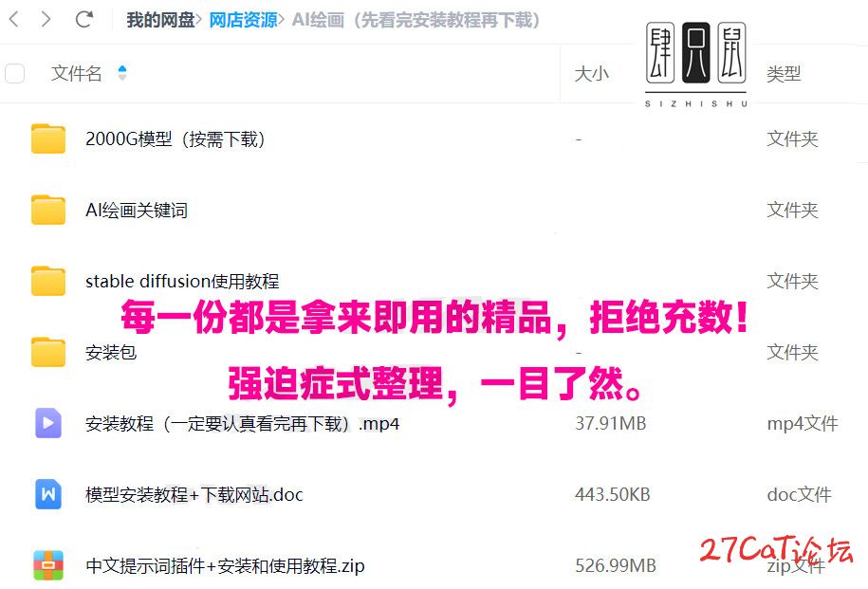The image size is (868, 589).
Task: Open 中文提示词插件 zip file name
Action: click(x=225, y=565)
